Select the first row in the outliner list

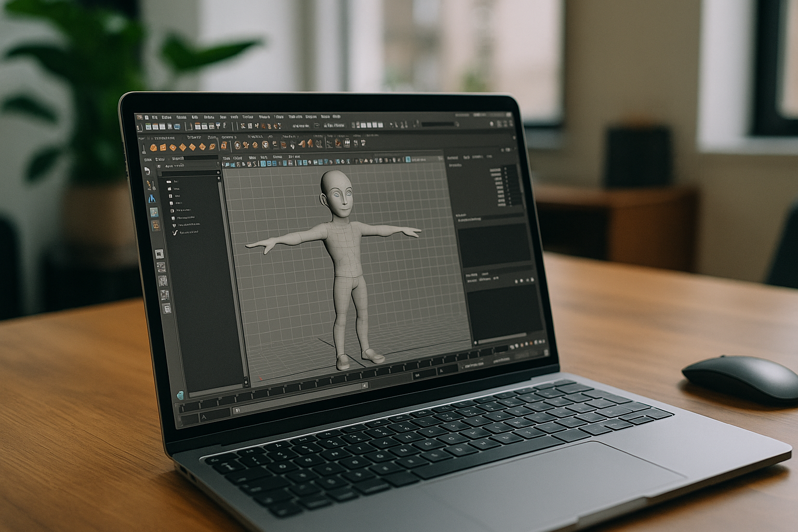pyautogui.click(x=190, y=182)
